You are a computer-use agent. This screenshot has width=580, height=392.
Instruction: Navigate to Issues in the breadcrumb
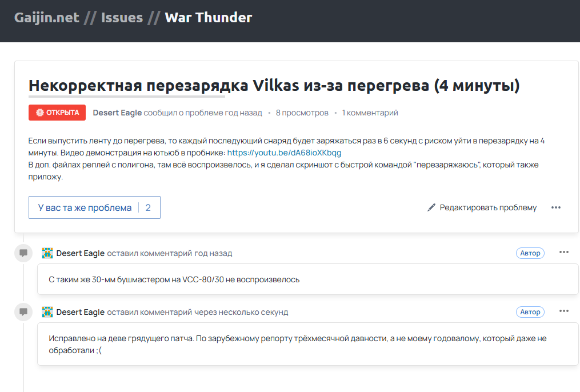122,18
